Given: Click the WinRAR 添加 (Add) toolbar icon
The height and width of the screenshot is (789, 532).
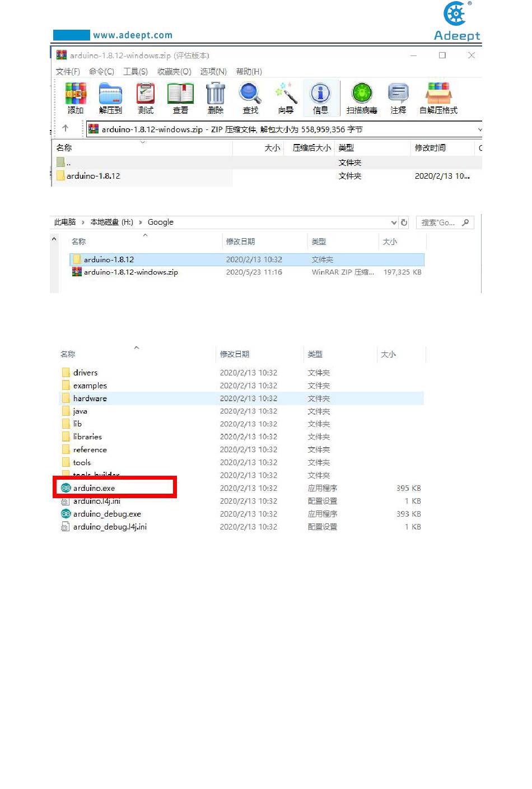Looking at the screenshot, I should tap(76, 93).
